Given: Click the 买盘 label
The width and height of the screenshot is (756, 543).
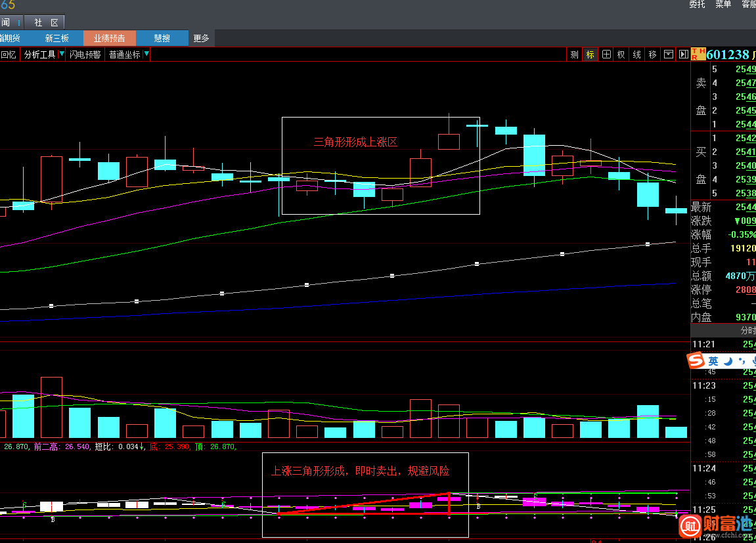Looking at the screenshot, I should click(701, 165).
